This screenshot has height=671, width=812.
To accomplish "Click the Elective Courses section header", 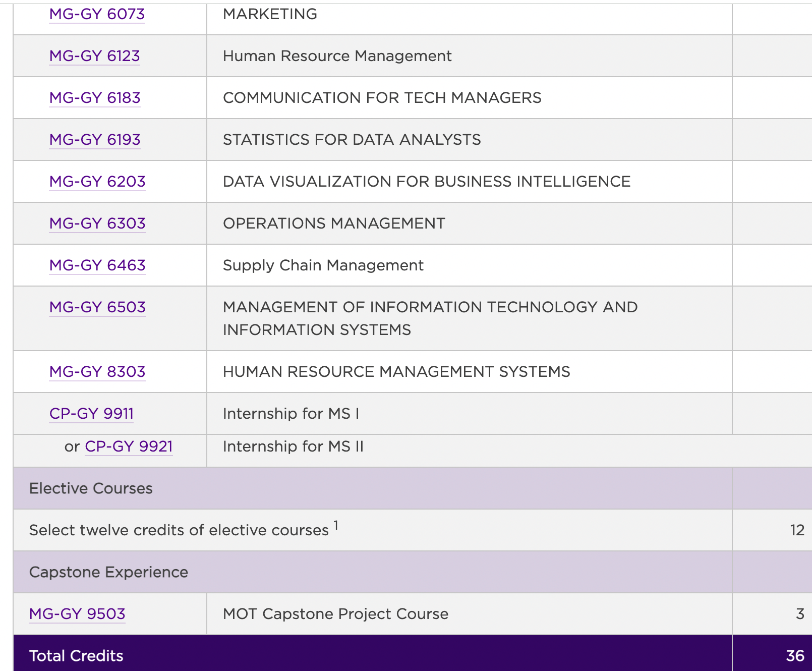I will point(91,488).
